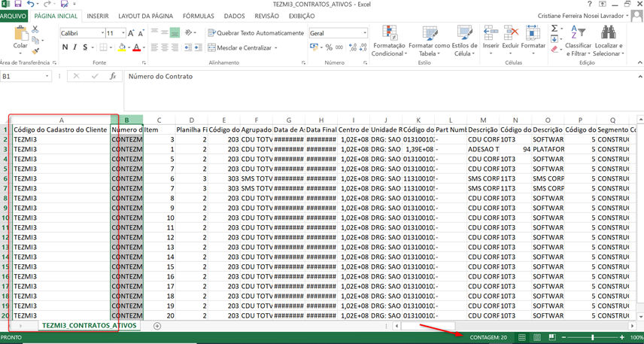Open the insert function fx dialog
This screenshot has width=644, height=344.
coord(113,77)
